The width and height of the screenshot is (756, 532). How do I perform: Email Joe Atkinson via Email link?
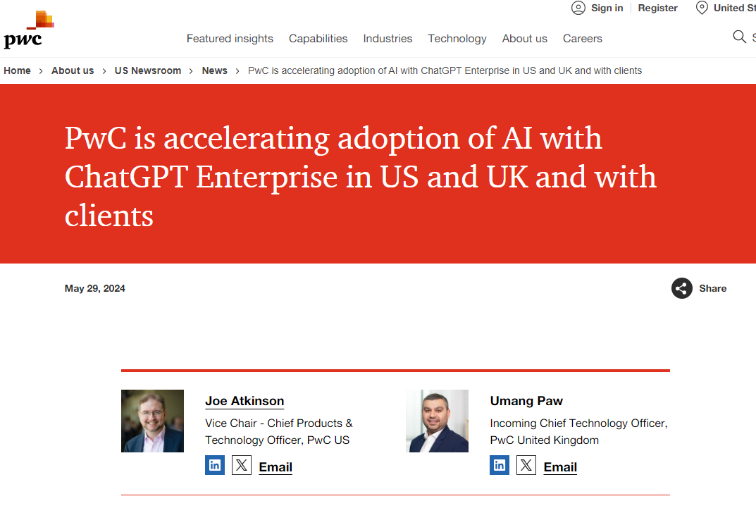[x=275, y=467]
